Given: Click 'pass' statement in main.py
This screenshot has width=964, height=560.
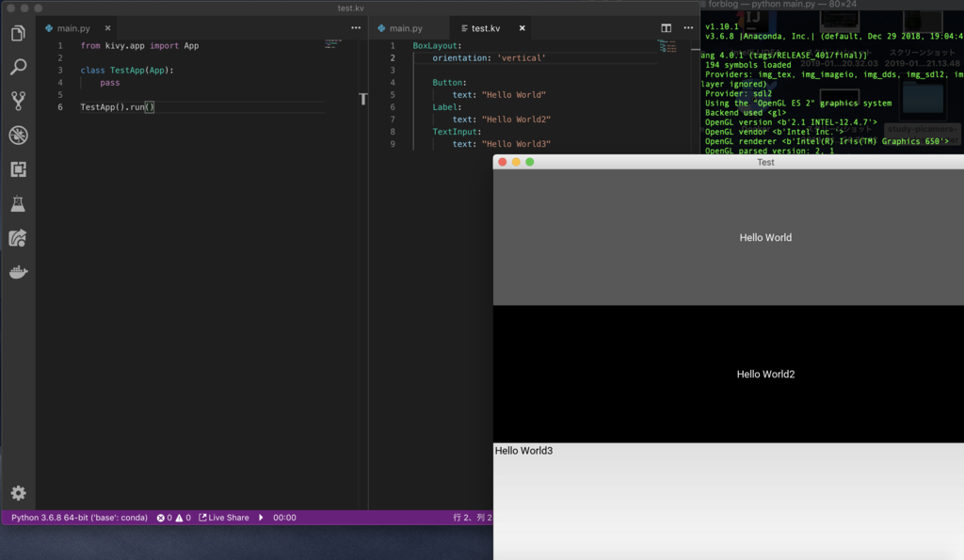Looking at the screenshot, I should 110,83.
